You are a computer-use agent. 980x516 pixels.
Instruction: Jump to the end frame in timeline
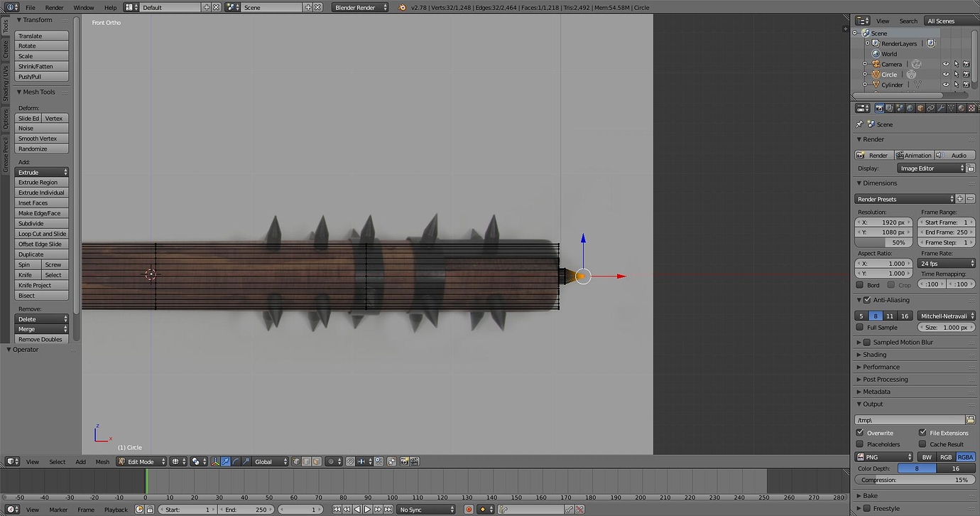click(388, 510)
